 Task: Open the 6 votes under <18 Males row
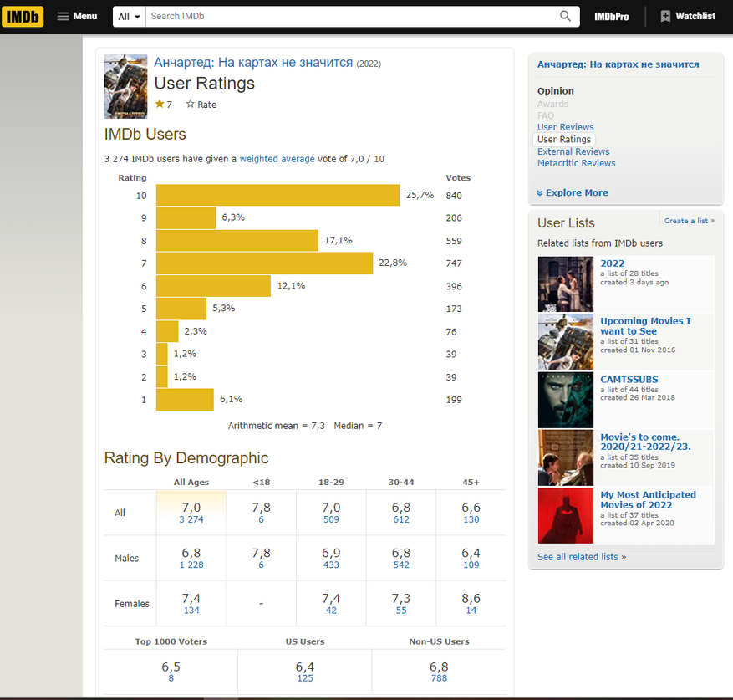(x=262, y=565)
